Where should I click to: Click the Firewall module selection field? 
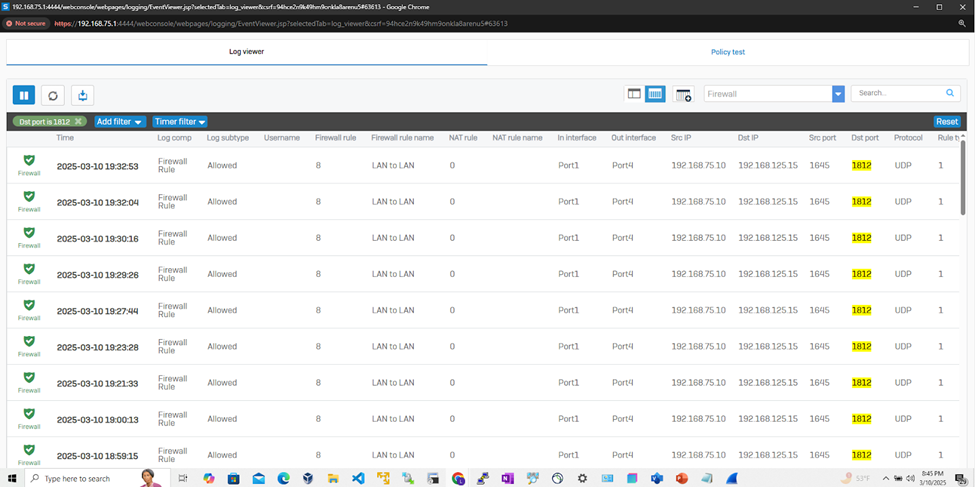click(768, 94)
